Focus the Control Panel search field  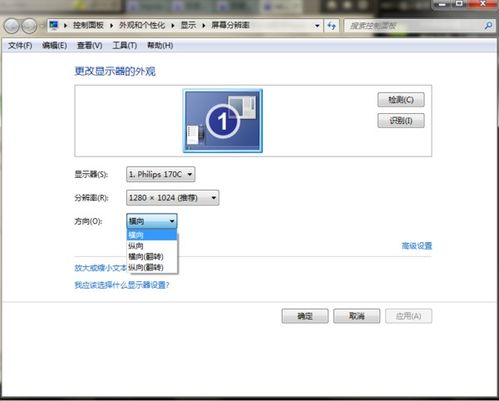[415, 26]
